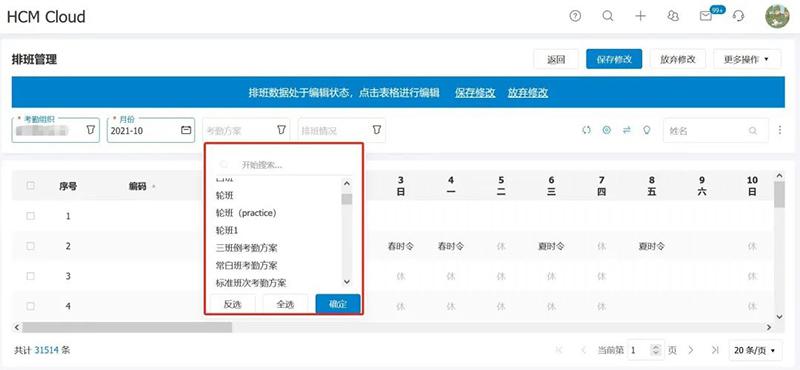Open the user avatar in top right
Viewport: 800px width, 370px height.
(x=777, y=16)
